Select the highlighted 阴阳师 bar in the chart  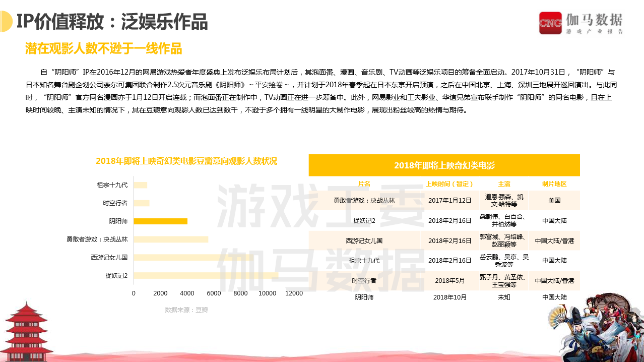click(x=160, y=221)
